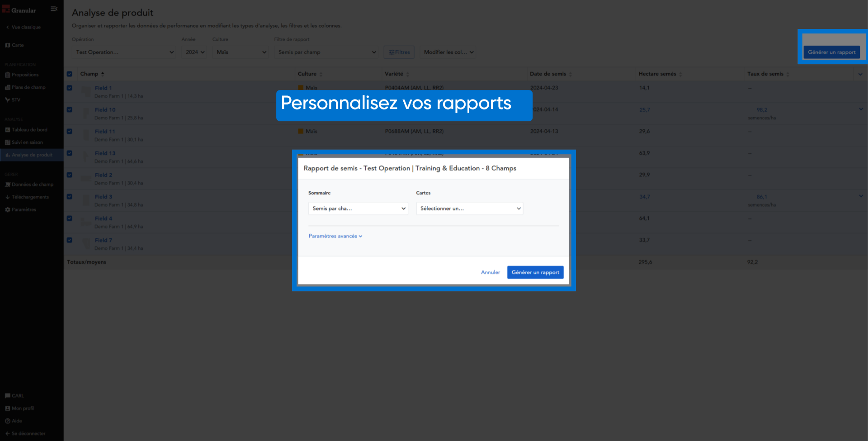868x441 pixels.
Task: Expand the Field 10 row chevron
Action: (x=861, y=109)
